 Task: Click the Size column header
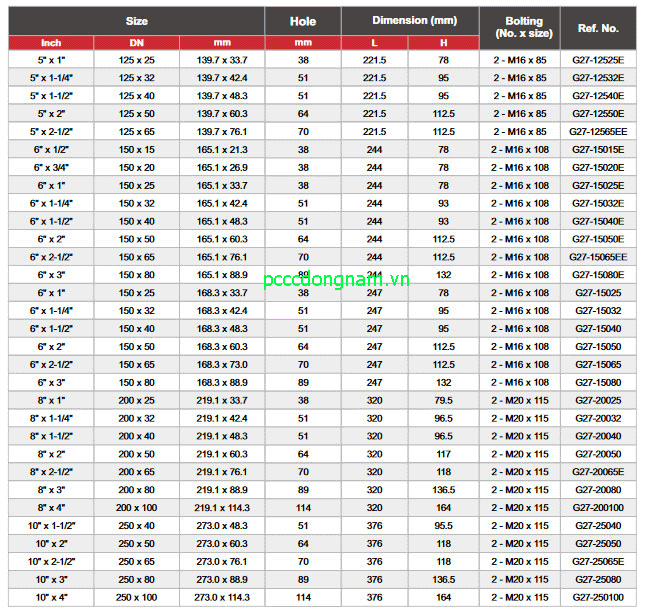pyautogui.click(x=137, y=20)
